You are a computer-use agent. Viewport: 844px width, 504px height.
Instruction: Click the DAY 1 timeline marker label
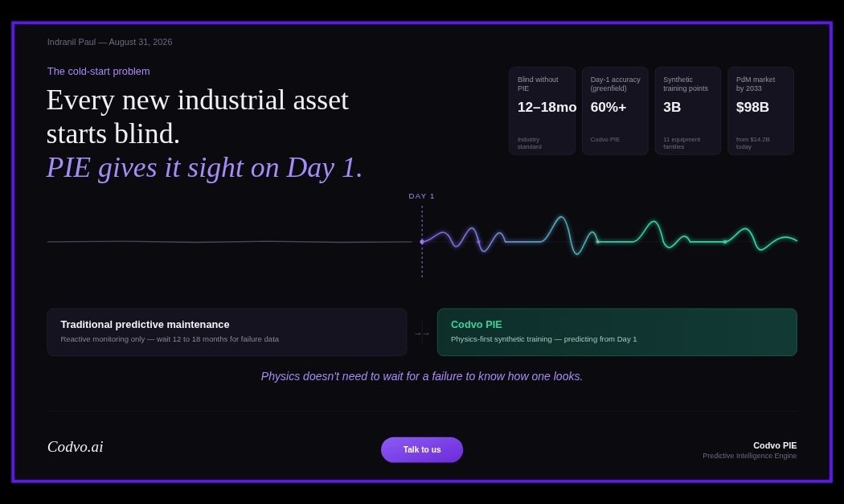[421, 196]
